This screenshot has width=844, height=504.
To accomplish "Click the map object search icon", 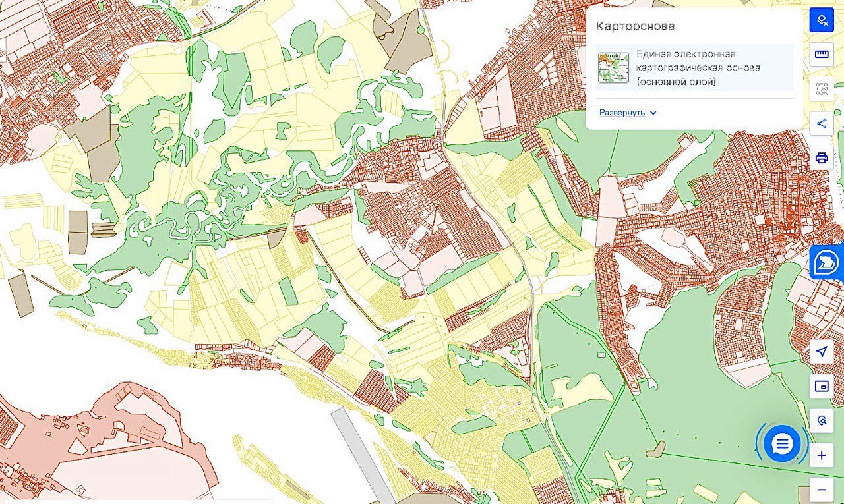I will pyautogui.click(x=822, y=420).
